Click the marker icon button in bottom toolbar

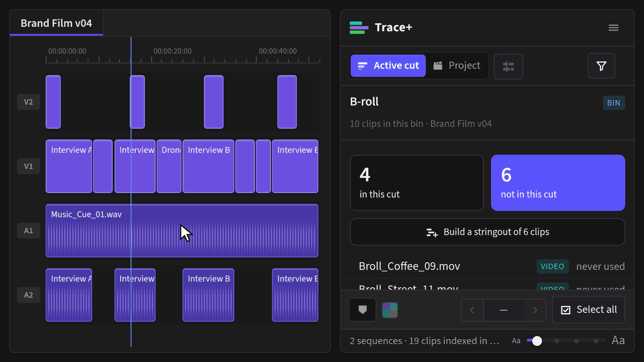tap(363, 310)
